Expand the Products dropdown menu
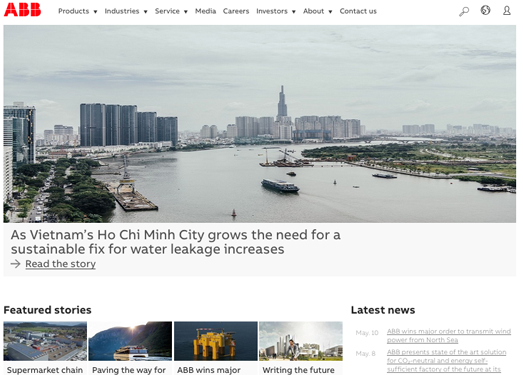 pyautogui.click(x=78, y=11)
